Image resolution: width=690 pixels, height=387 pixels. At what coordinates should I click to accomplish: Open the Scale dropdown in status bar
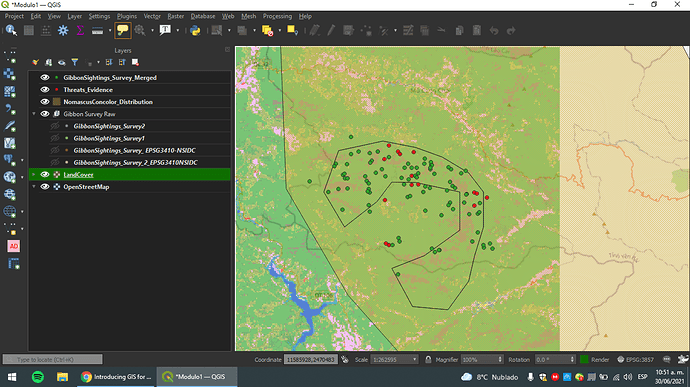tap(394, 360)
